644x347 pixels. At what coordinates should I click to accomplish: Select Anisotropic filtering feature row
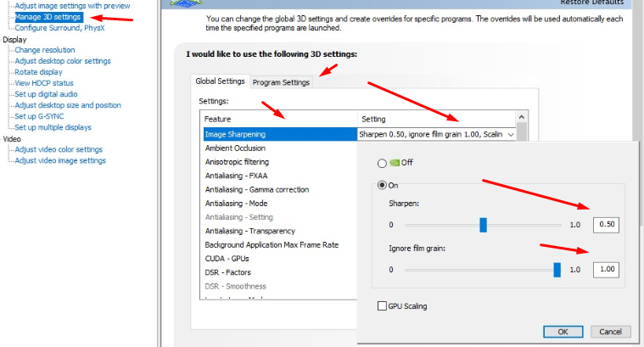pyautogui.click(x=237, y=162)
